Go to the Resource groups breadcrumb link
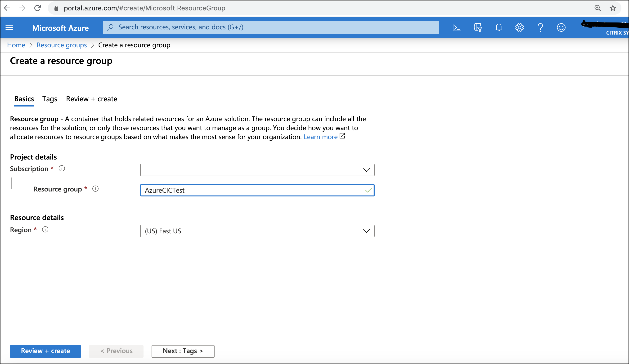 pos(62,45)
